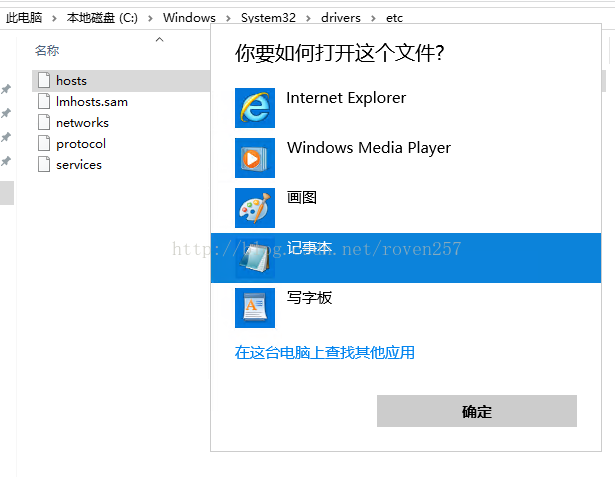Choose the 写字板 WordPad icon
Viewport: 615px width, 477px height.
pos(255,308)
